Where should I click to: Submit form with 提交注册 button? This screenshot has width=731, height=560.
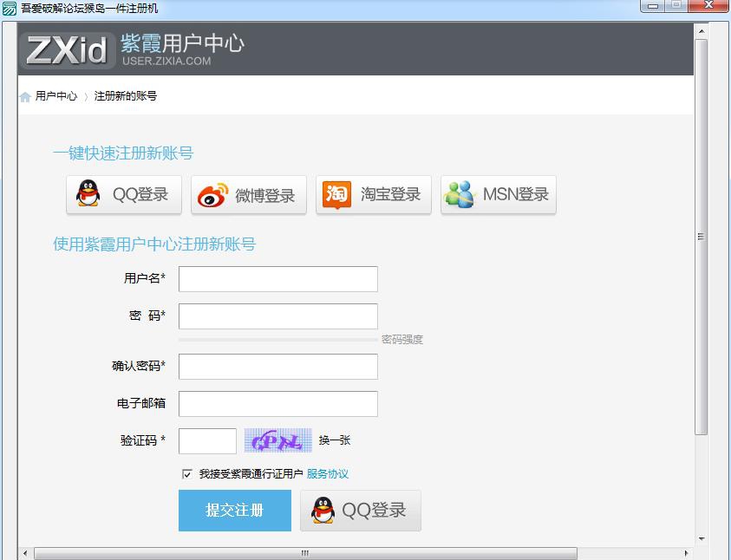(x=235, y=510)
